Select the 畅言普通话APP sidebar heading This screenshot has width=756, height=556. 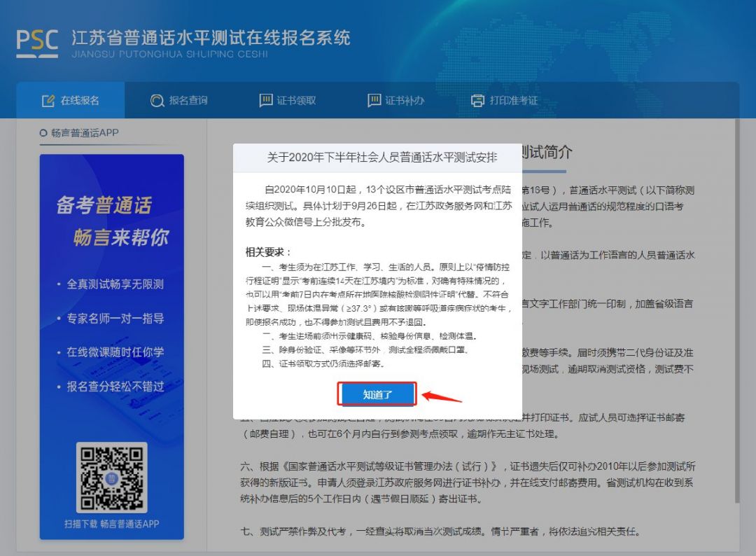pos(85,132)
